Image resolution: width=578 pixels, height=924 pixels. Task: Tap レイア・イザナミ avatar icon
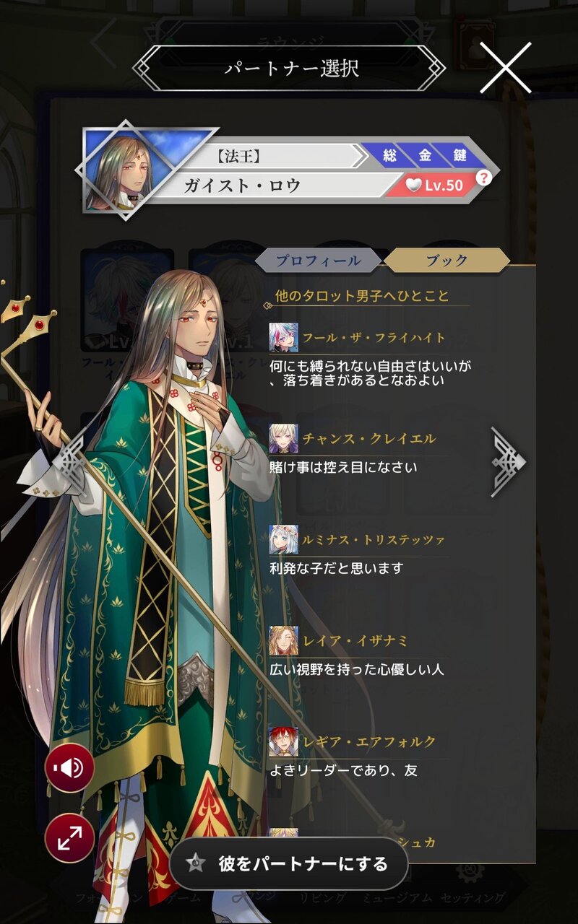click(x=283, y=640)
